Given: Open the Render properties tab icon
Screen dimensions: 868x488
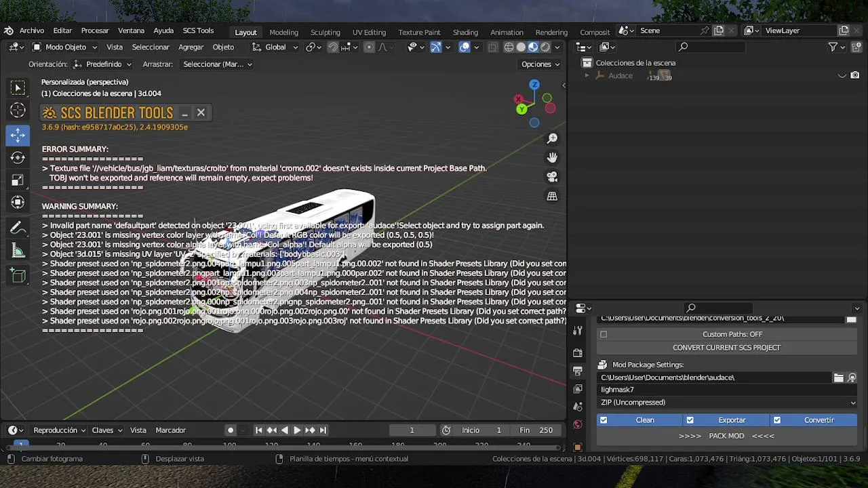Looking at the screenshot, I should click(x=578, y=353).
